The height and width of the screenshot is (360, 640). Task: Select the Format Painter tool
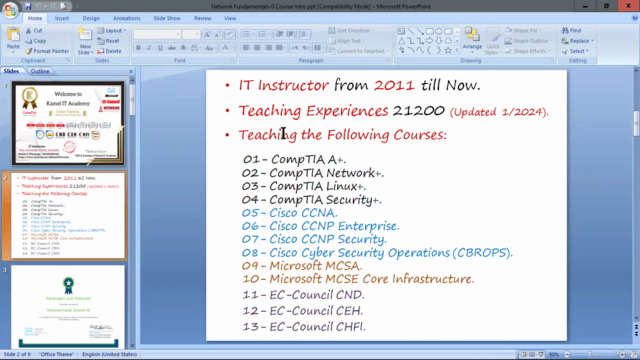(47, 51)
